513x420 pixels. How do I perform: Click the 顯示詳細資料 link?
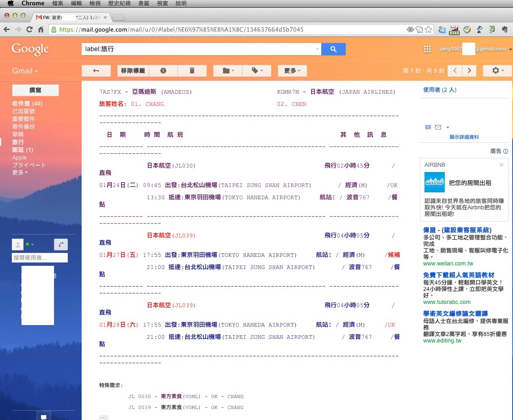click(x=464, y=137)
